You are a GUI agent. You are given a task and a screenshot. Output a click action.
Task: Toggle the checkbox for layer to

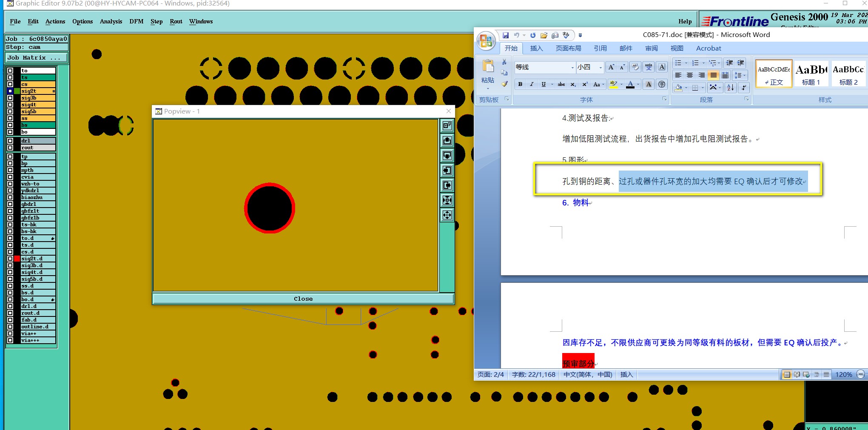tap(10, 71)
